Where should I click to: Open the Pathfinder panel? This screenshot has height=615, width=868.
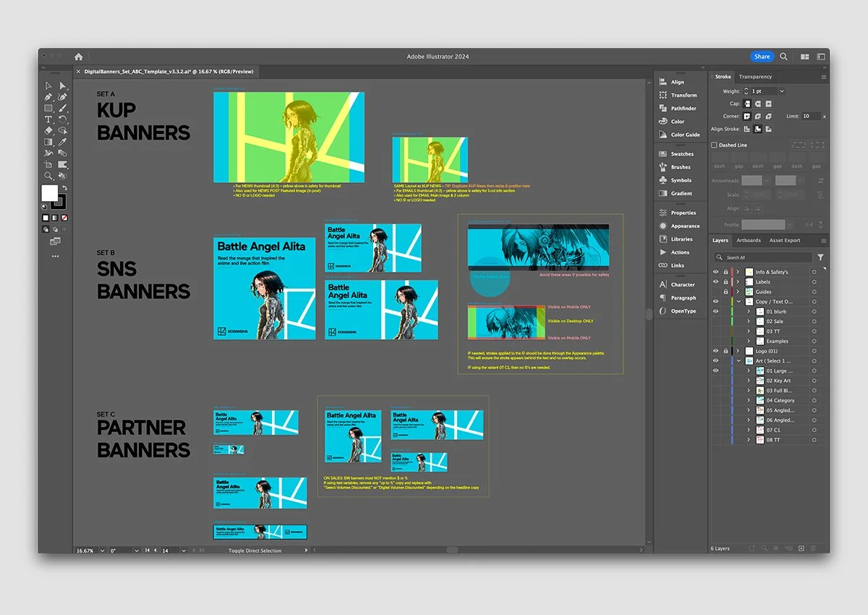pos(678,109)
